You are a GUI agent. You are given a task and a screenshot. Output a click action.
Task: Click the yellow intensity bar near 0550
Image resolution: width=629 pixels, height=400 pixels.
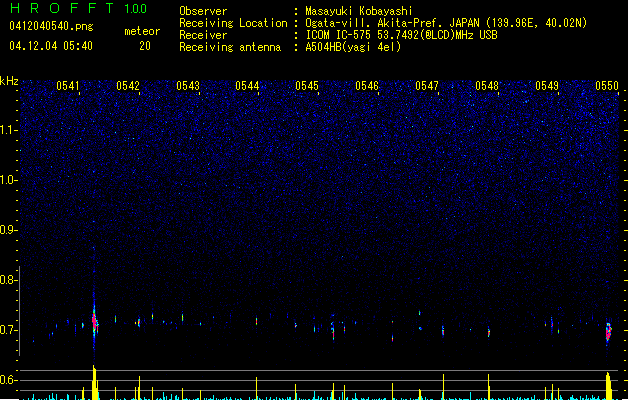pyautogui.click(x=609, y=386)
